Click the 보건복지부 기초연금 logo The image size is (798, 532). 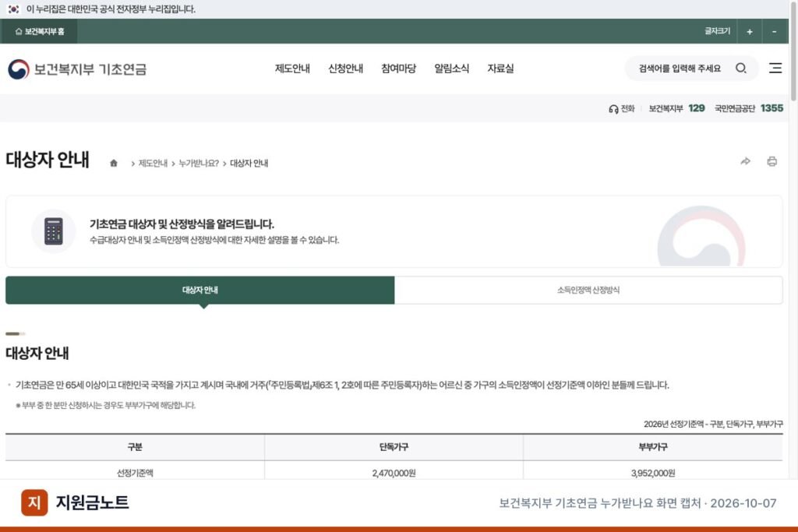click(77, 69)
